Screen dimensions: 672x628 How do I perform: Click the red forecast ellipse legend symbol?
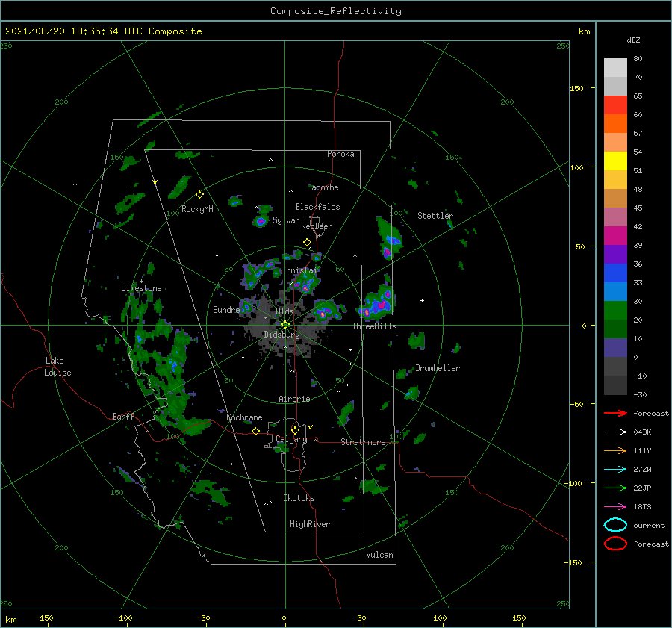(x=615, y=544)
